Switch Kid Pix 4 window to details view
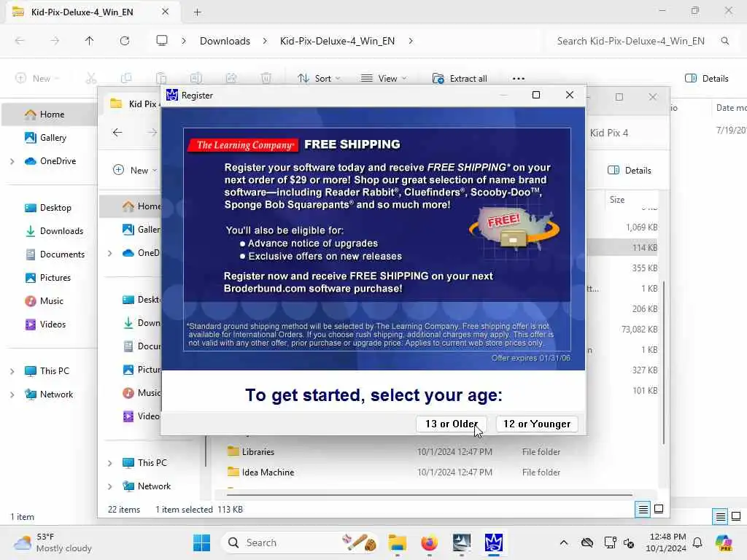Screen dimensions: 747x560 pyautogui.click(x=643, y=510)
